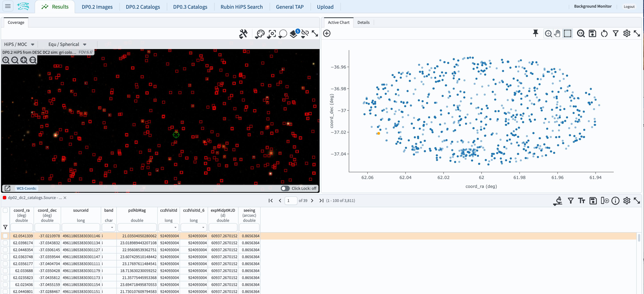The width and height of the screenshot is (644, 294).
Task: Open the image tools wrench icon
Action: pyautogui.click(x=243, y=33)
